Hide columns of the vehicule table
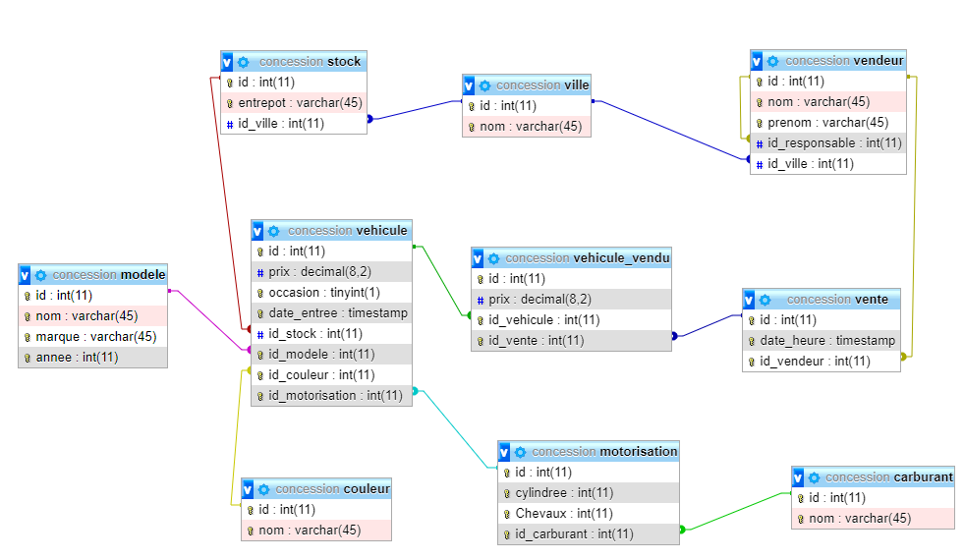This screenshot has height=560, width=964. 258,231
